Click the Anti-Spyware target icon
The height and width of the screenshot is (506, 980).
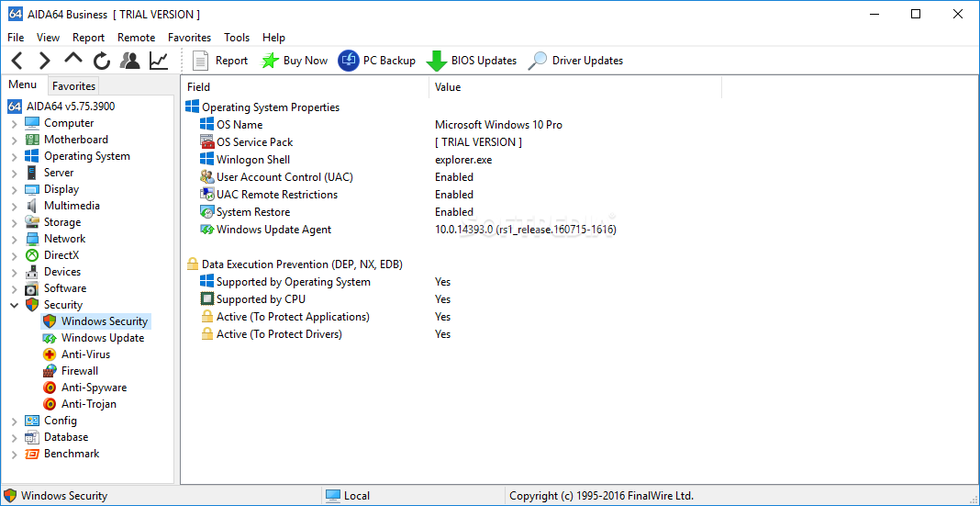[50, 388]
